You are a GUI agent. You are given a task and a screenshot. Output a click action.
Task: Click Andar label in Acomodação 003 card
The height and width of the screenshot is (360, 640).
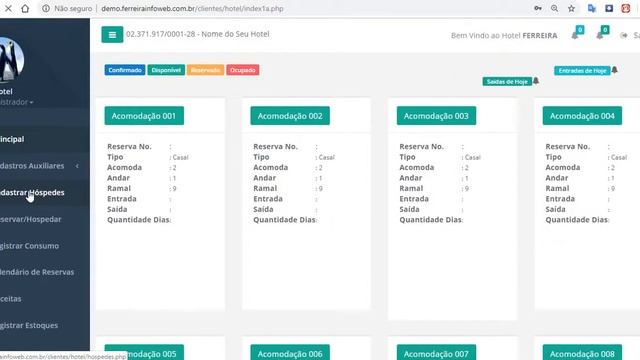[x=411, y=178]
